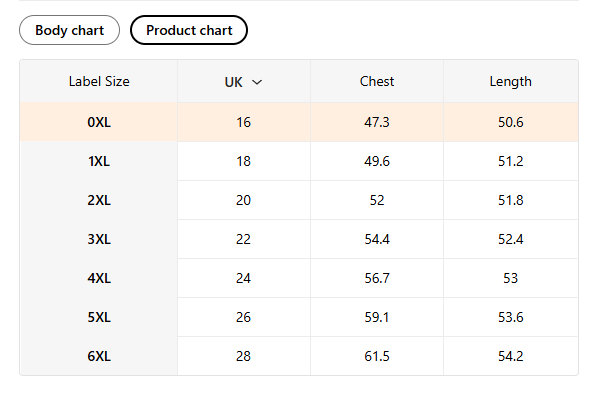Image resolution: width=607 pixels, height=401 pixels.
Task: Switch to the Body chart tab
Action: point(69,30)
